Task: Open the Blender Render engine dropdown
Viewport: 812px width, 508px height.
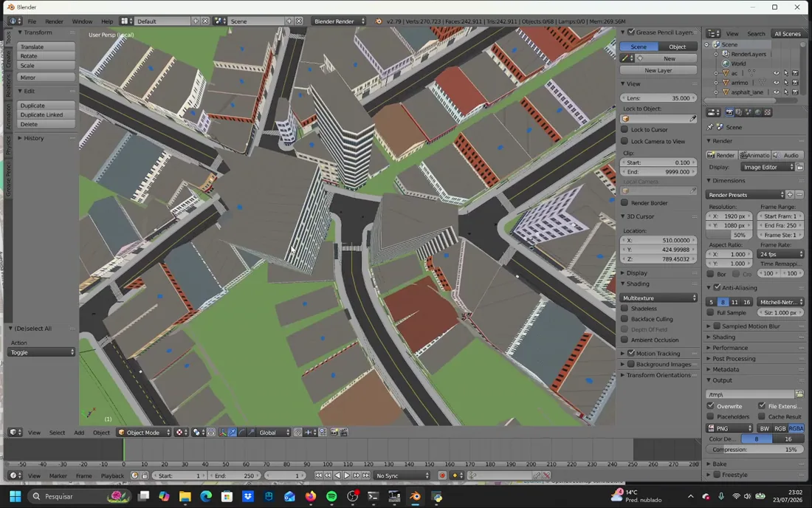Action: pyautogui.click(x=339, y=21)
